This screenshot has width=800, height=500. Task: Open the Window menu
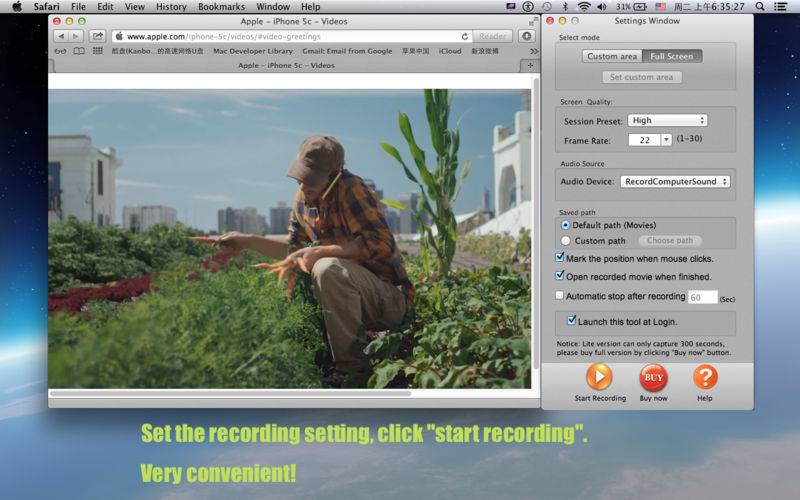tap(273, 7)
